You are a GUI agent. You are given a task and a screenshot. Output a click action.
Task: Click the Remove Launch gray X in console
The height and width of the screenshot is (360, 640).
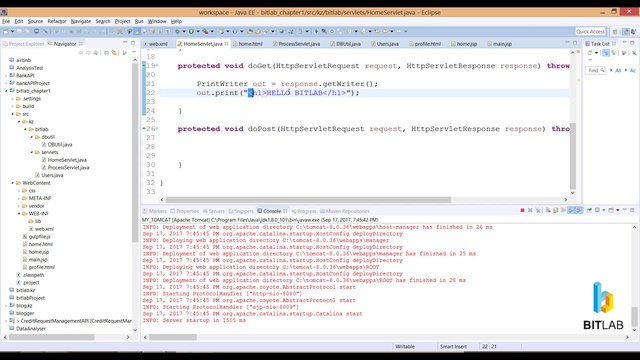pos(530,210)
